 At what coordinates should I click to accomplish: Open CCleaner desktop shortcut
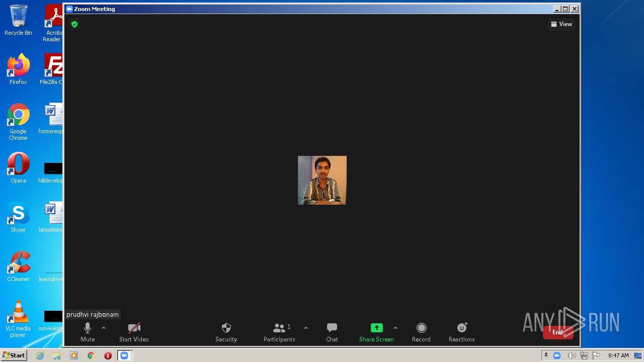click(x=18, y=266)
